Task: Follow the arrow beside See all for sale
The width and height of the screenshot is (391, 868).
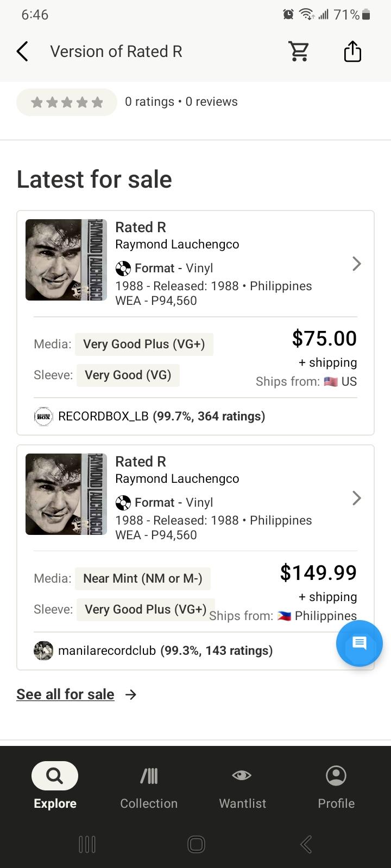Action: (x=131, y=694)
